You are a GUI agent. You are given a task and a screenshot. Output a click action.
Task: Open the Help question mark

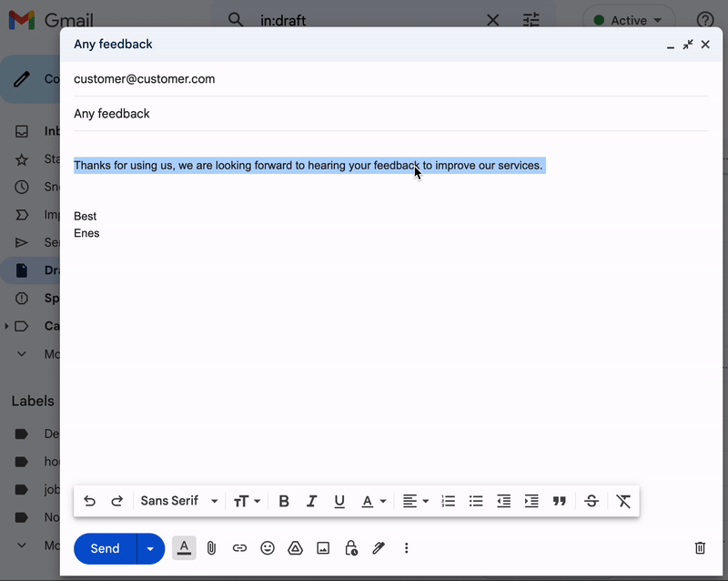click(x=705, y=20)
